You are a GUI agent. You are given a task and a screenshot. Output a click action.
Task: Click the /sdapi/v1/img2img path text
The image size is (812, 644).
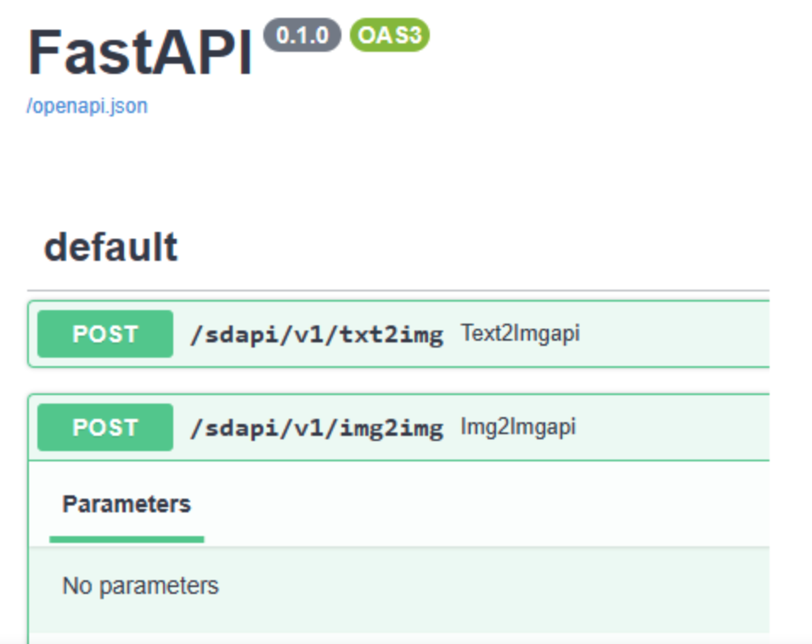(x=317, y=428)
